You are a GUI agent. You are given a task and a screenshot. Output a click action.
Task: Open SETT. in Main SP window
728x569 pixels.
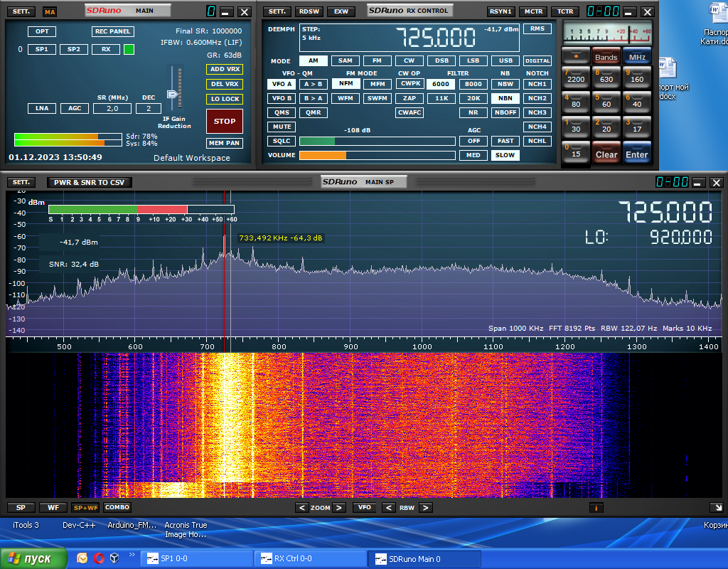[x=21, y=182]
